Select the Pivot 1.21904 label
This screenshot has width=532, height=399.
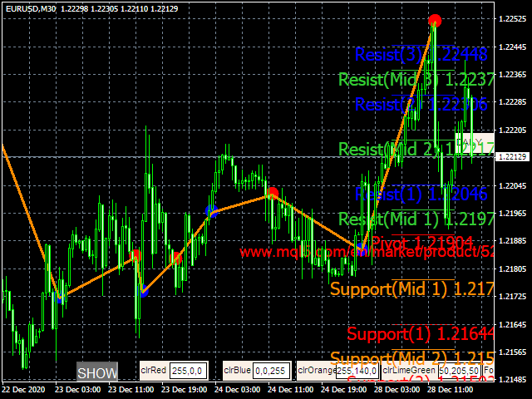coord(422,242)
